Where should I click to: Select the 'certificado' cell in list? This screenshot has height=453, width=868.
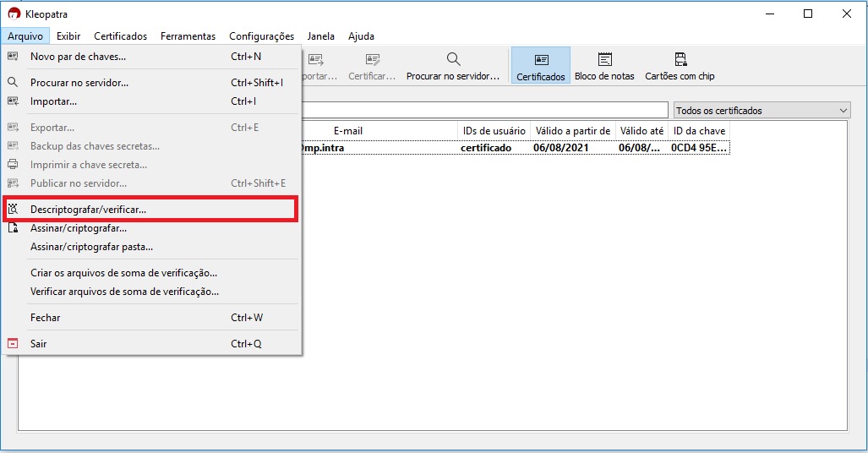click(x=486, y=148)
